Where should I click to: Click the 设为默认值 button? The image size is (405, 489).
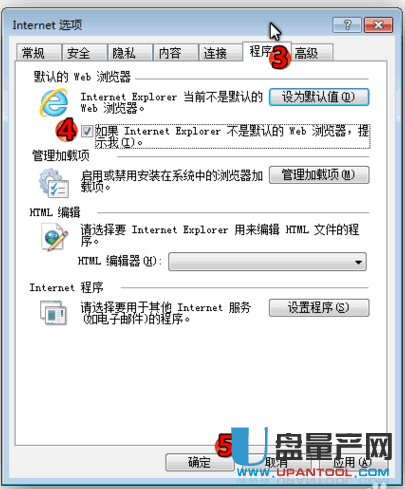click(x=319, y=97)
